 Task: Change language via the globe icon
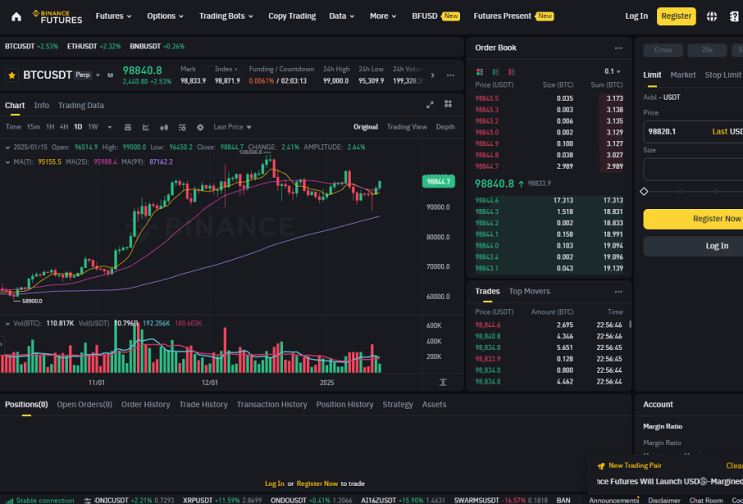[712, 17]
